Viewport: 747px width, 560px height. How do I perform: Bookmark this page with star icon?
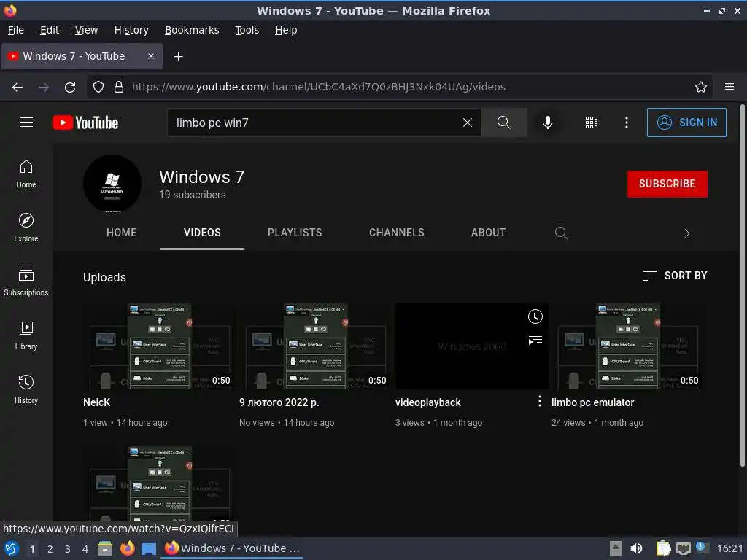click(x=701, y=87)
